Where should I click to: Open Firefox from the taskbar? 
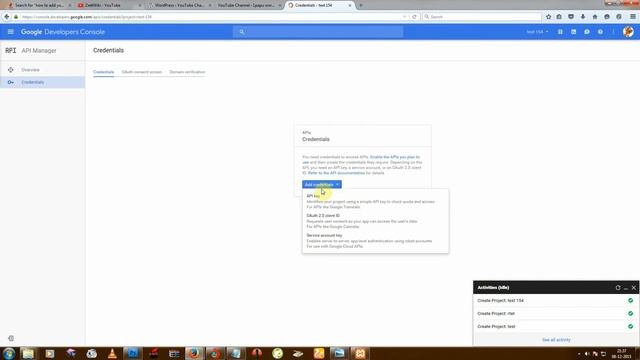click(x=194, y=353)
